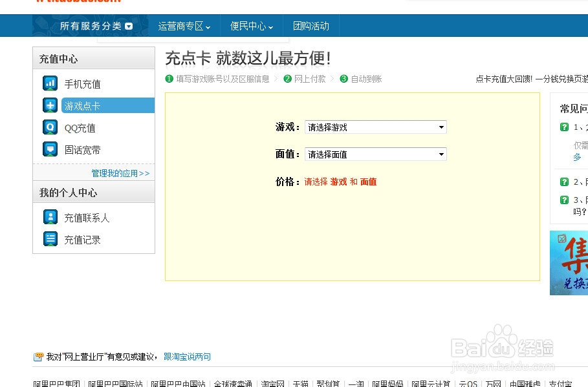This screenshot has height=387, width=588.
Task: Click the 一淘 footer link
Action: [x=356, y=384]
